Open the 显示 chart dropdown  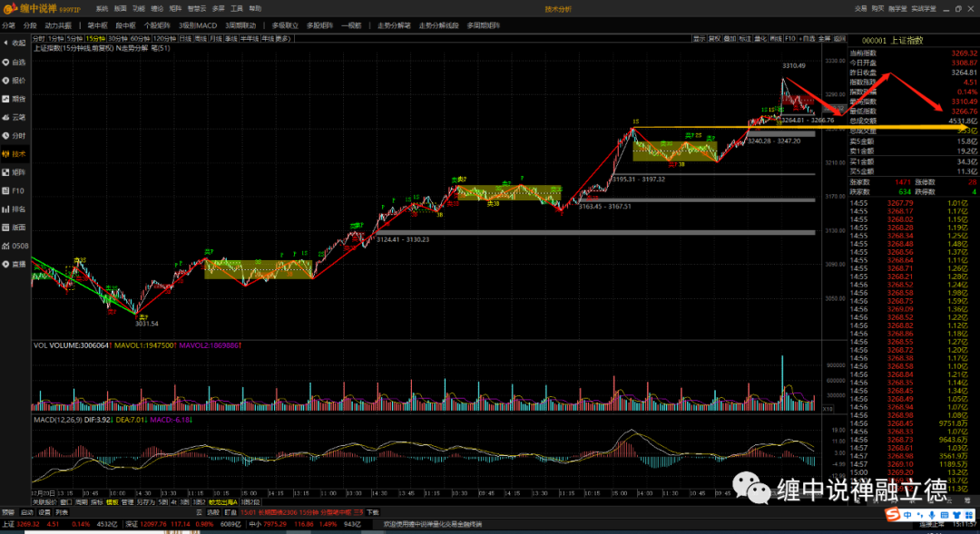(x=699, y=39)
